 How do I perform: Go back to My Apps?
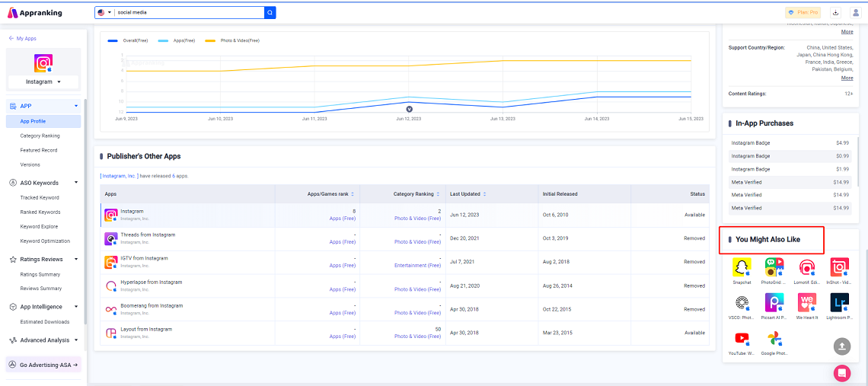point(23,38)
